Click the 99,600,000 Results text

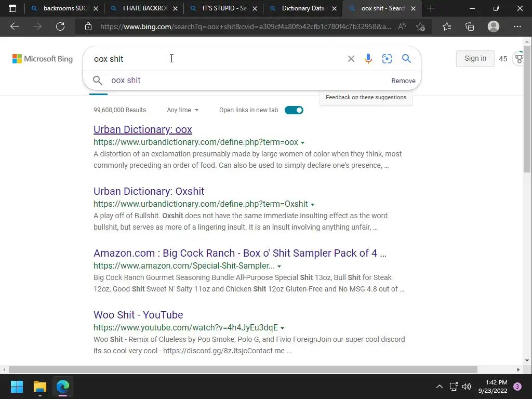pos(119,110)
